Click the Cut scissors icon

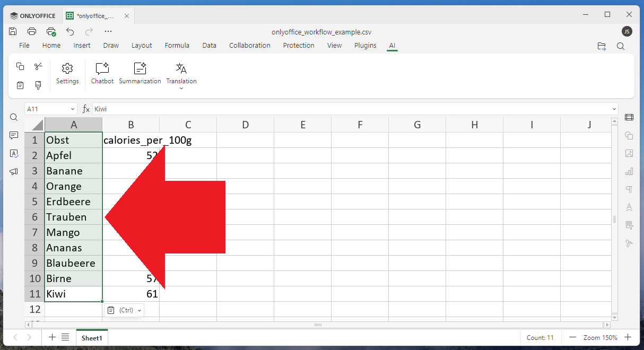38,66
